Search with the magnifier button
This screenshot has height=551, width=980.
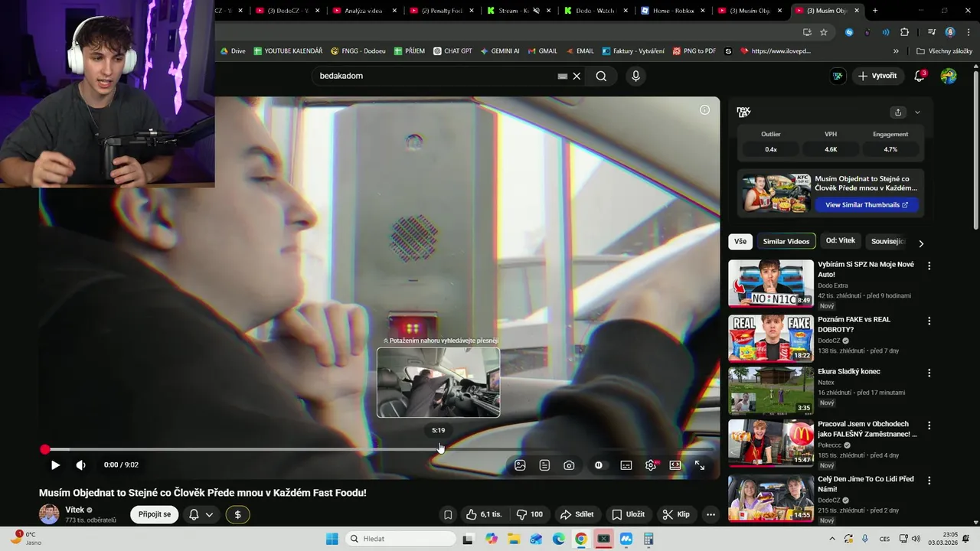601,76
